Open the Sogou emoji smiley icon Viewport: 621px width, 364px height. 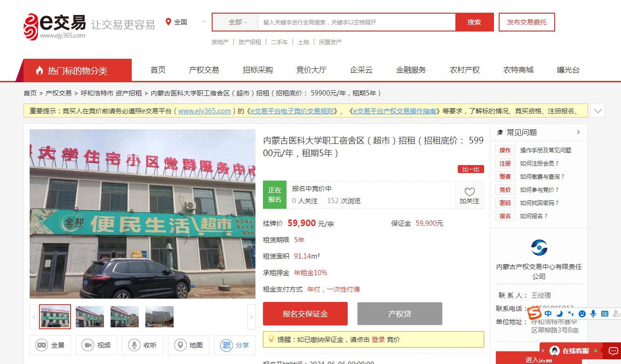[582, 314]
